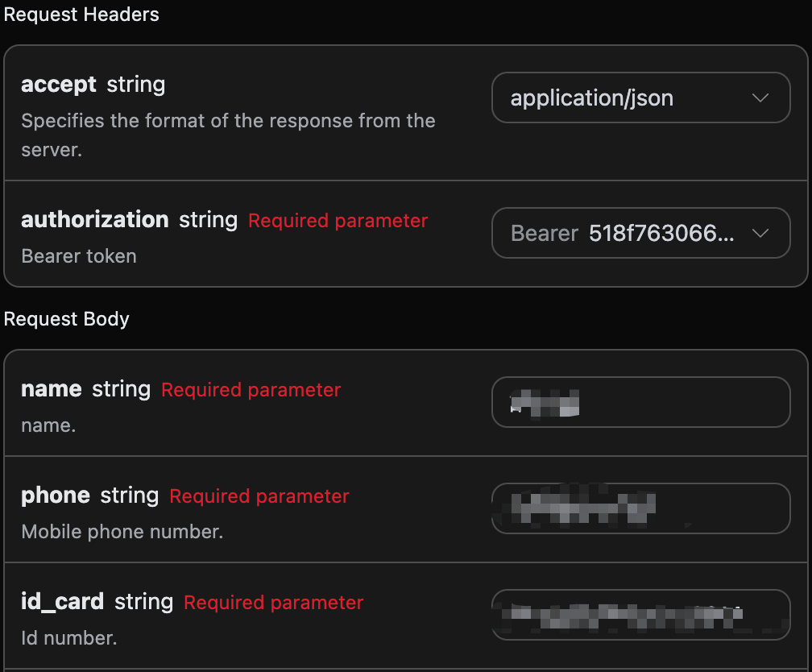812x672 pixels.
Task: Click the "id_card" parameter label
Action: pos(62,602)
